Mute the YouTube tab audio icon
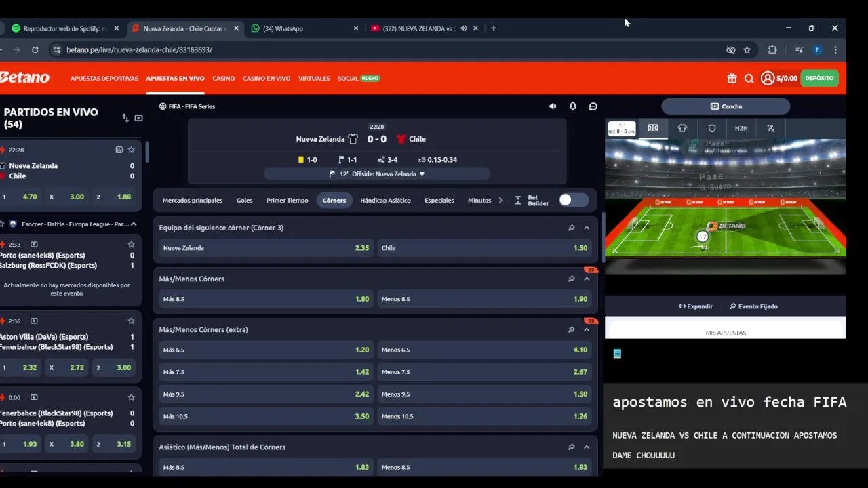 [x=464, y=28]
